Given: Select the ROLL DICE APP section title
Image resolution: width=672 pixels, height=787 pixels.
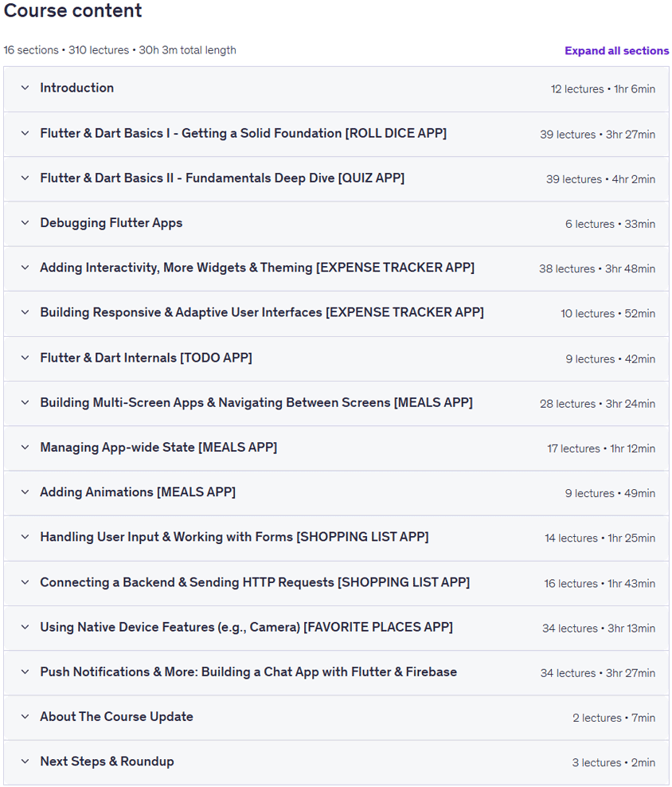Looking at the screenshot, I should [244, 133].
